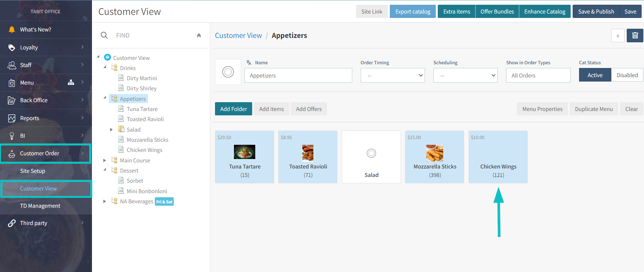The image size is (644, 272).
Task: Click the Salad folder icon in tree
Action: click(121, 129)
